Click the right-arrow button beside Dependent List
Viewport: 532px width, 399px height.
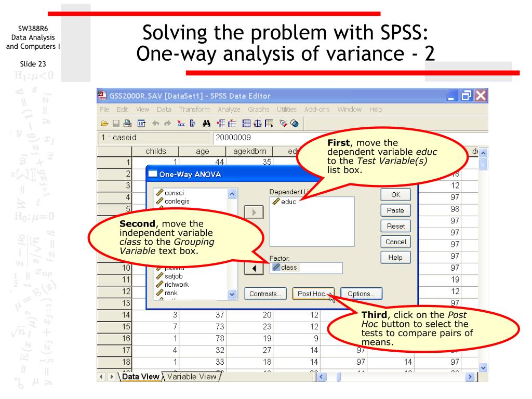coord(254,212)
